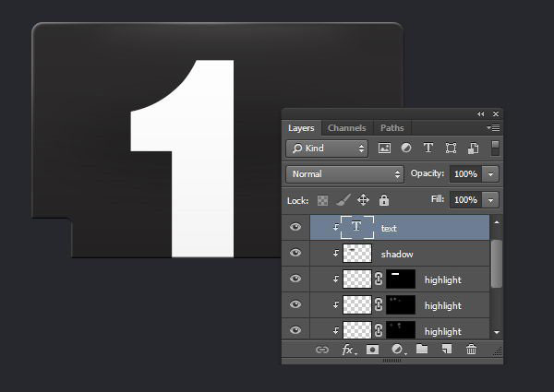Toggle mask link on first highlight layer
Viewport: 554px width, 392px height.
point(379,279)
